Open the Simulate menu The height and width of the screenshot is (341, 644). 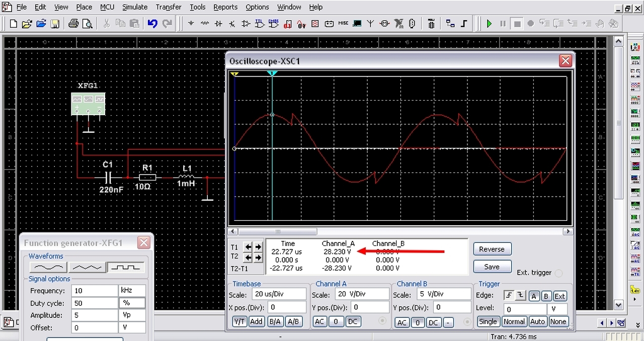(135, 7)
